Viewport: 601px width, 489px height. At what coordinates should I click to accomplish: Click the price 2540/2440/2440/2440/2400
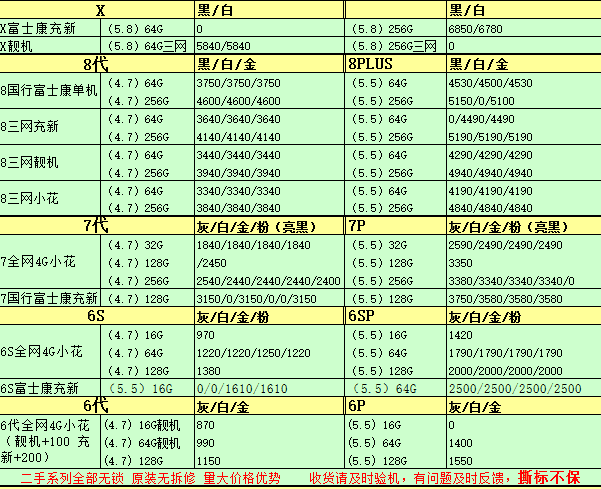pyautogui.click(x=268, y=281)
